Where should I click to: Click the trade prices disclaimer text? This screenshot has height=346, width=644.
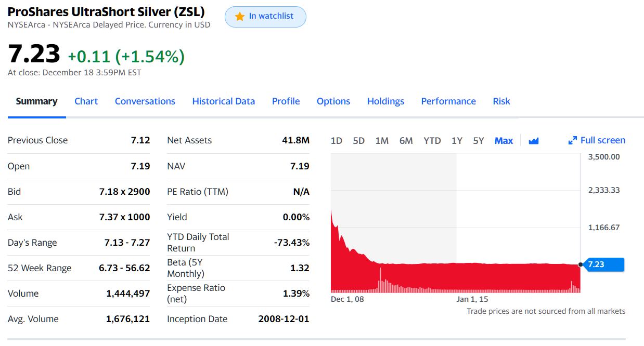(x=546, y=311)
